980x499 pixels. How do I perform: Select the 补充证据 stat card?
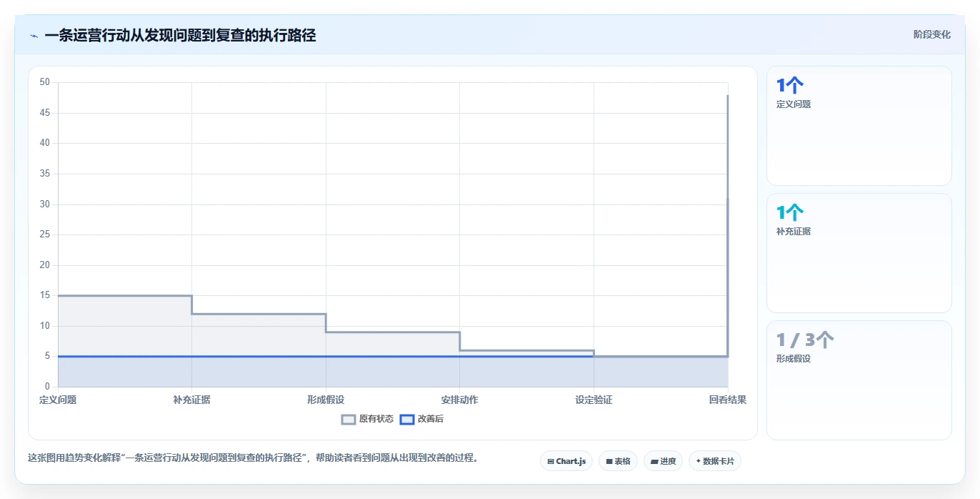859,253
